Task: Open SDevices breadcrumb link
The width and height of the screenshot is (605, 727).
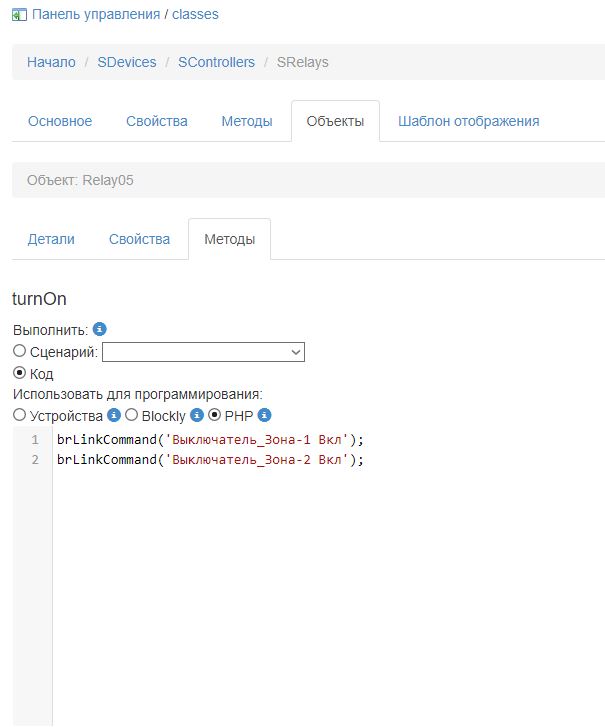Action: (x=127, y=62)
